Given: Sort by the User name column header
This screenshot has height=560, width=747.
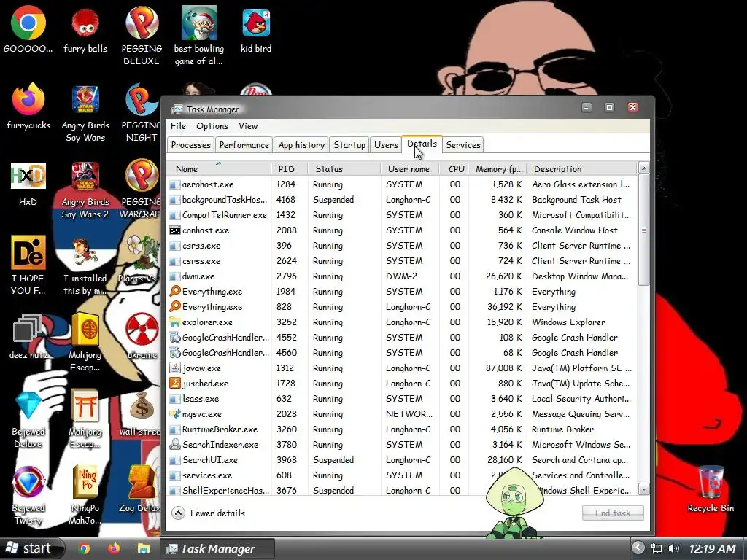Looking at the screenshot, I should (x=410, y=168).
